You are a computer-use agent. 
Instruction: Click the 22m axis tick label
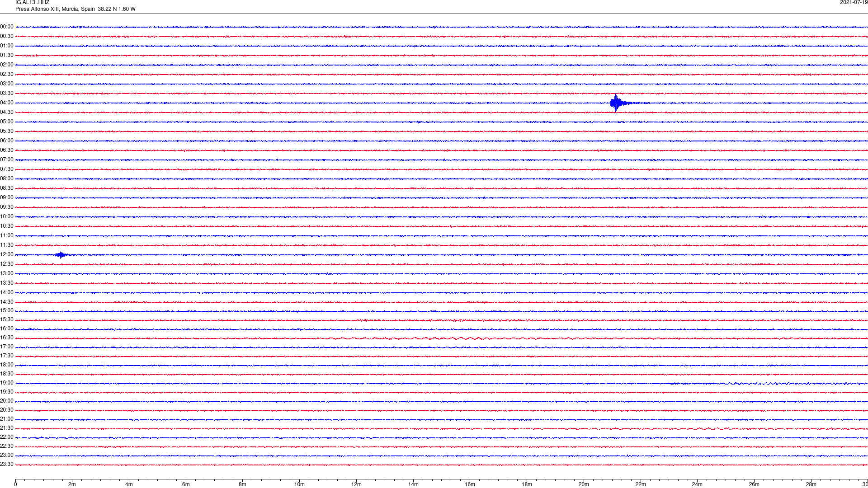pyautogui.click(x=641, y=485)
